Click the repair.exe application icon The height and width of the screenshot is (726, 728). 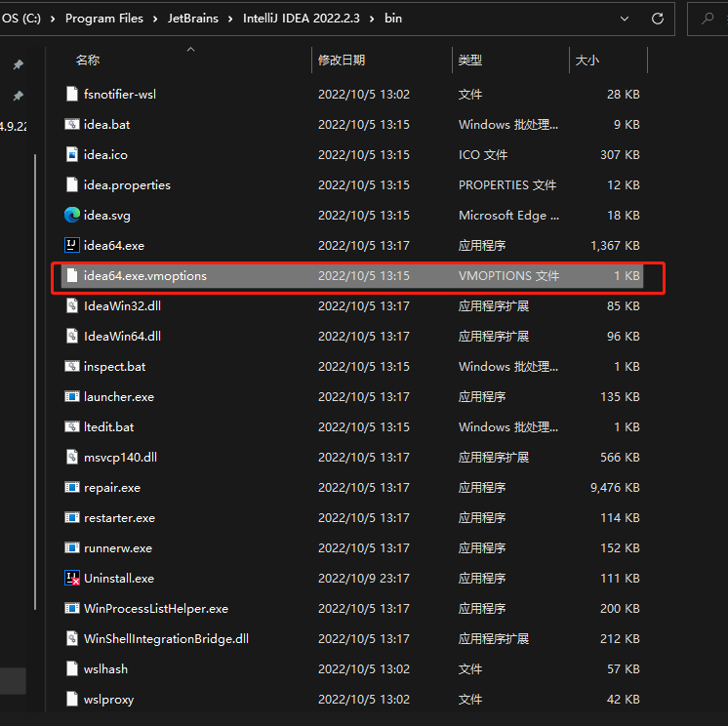point(72,487)
